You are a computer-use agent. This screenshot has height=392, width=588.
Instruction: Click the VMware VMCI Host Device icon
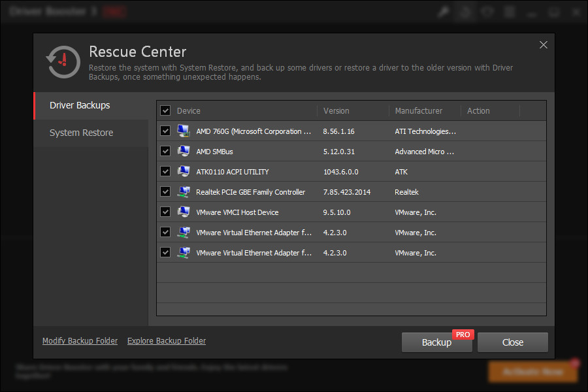tap(184, 212)
